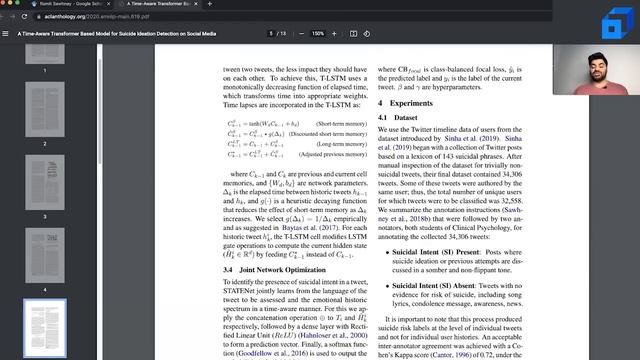This screenshot has width=640, height=360.
Task: Click the '(Short-term memory)' equation label
Action: pyautogui.click(x=341, y=124)
